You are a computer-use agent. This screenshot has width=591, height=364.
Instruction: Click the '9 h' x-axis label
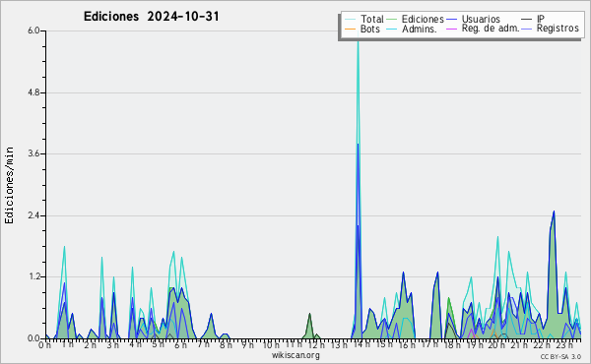coord(247,344)
